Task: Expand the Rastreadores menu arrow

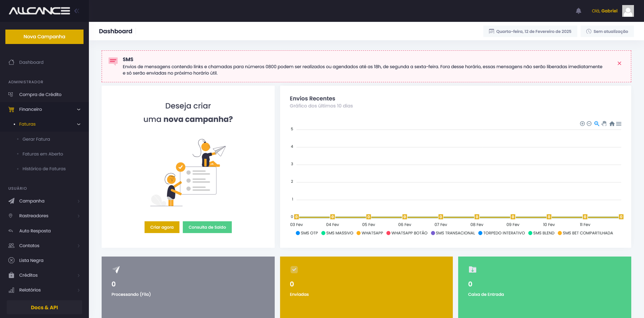Action: click(x=79, y=216)
